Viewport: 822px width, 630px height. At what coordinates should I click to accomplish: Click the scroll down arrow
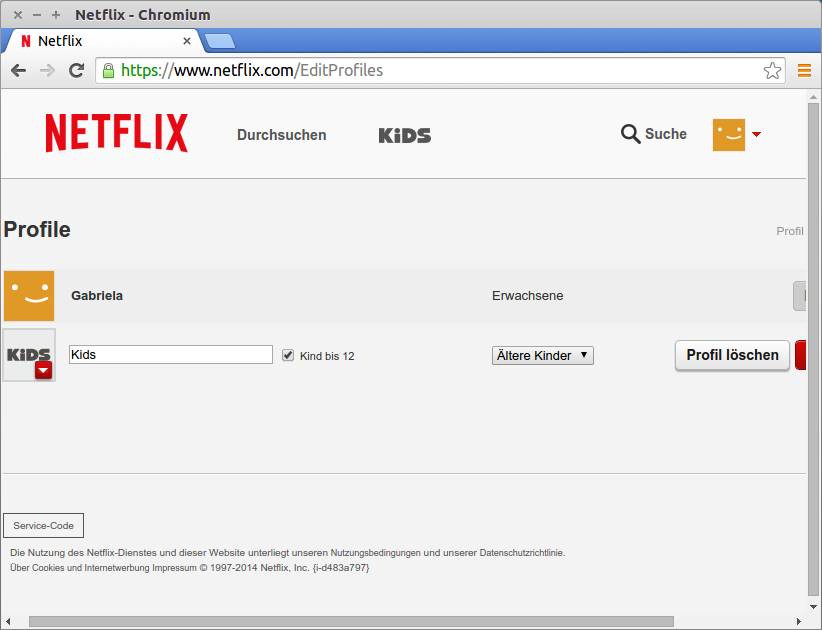click(814, 606)
